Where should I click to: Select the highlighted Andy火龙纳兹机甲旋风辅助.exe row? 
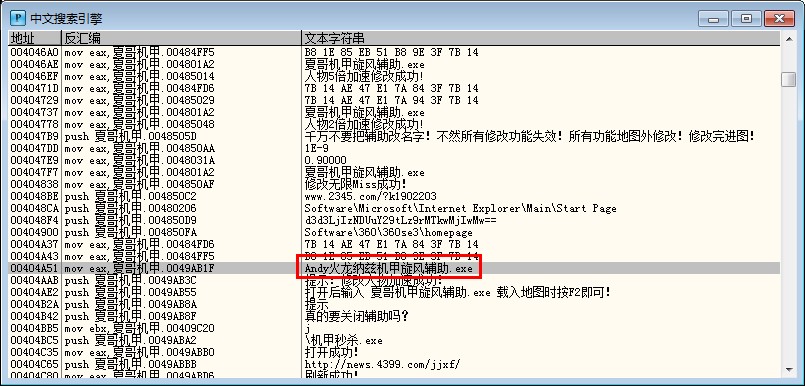pyautogui.click(x=394, y=268)
